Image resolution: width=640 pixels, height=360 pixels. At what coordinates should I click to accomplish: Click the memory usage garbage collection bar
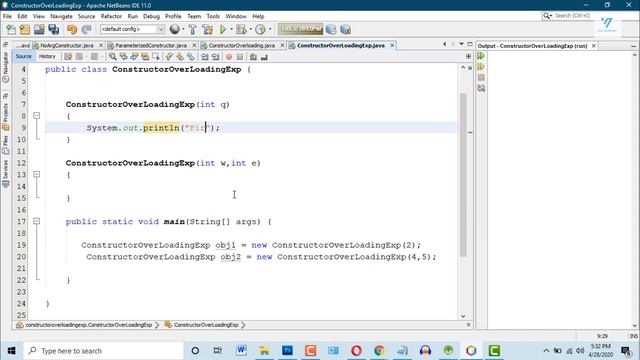300,29
